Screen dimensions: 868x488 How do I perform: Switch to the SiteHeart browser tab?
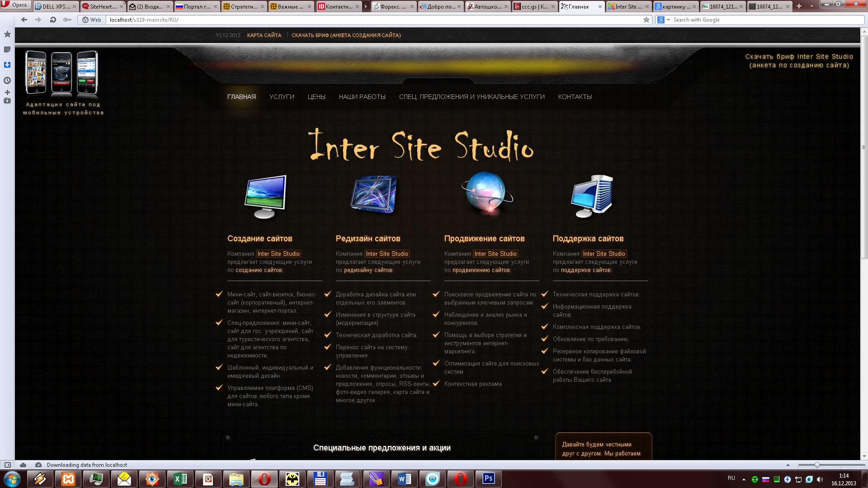103,7
